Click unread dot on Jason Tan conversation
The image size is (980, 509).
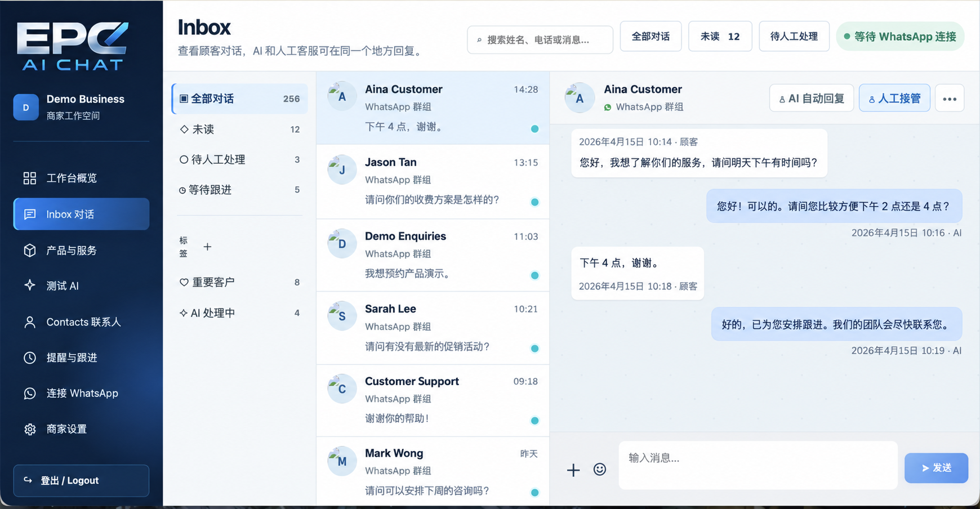(x=534, y=202)
